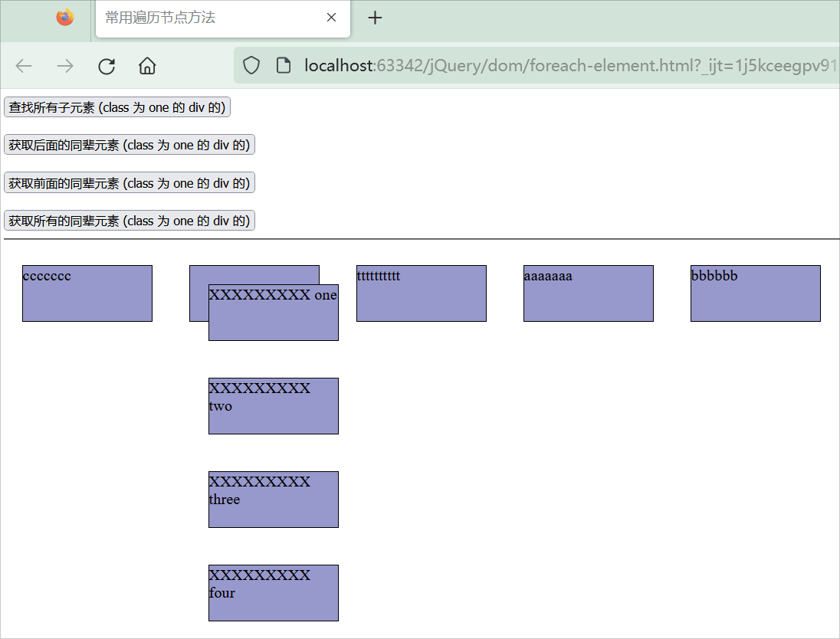Click the shield tracking protection icon

coord(251,65)
